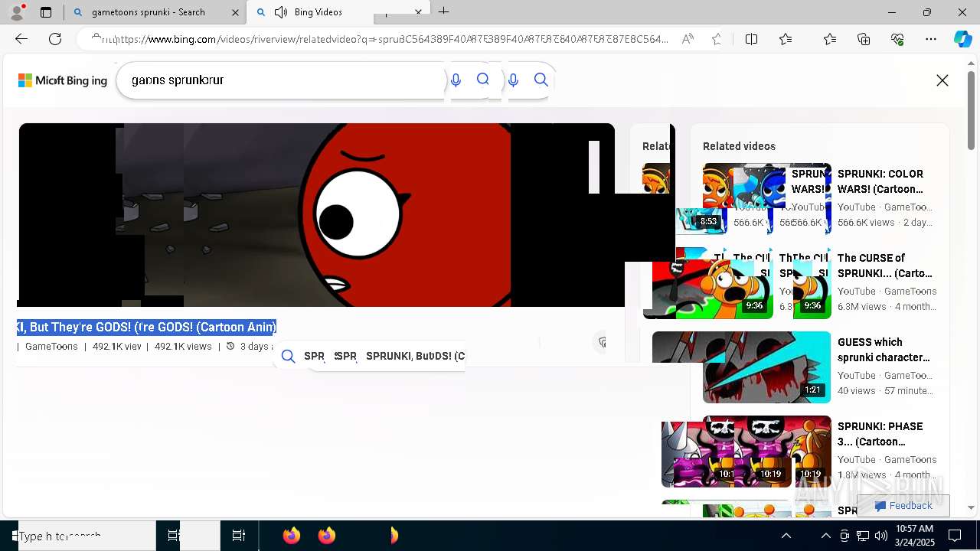Open the volume control in tray
980x551 pixels.
pos(881,536)
